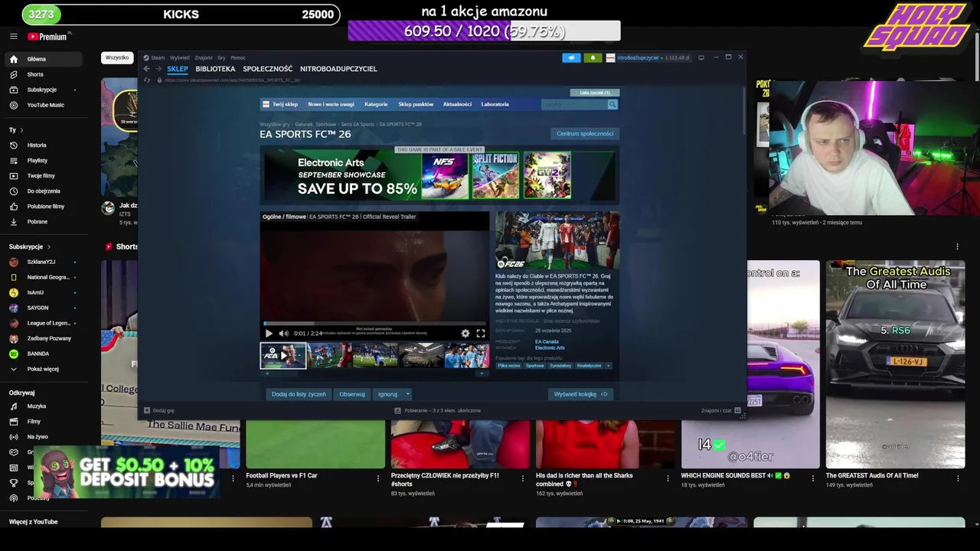Switch to the BIBLIOTEKA tab
The width and height of the screenshot is (980, 551).
tap(215, 69)
